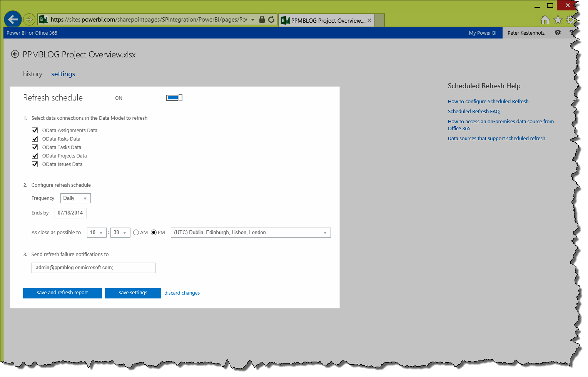Click save and refresh report button
Screen dimensions: 588x377
tap(62, 293)
